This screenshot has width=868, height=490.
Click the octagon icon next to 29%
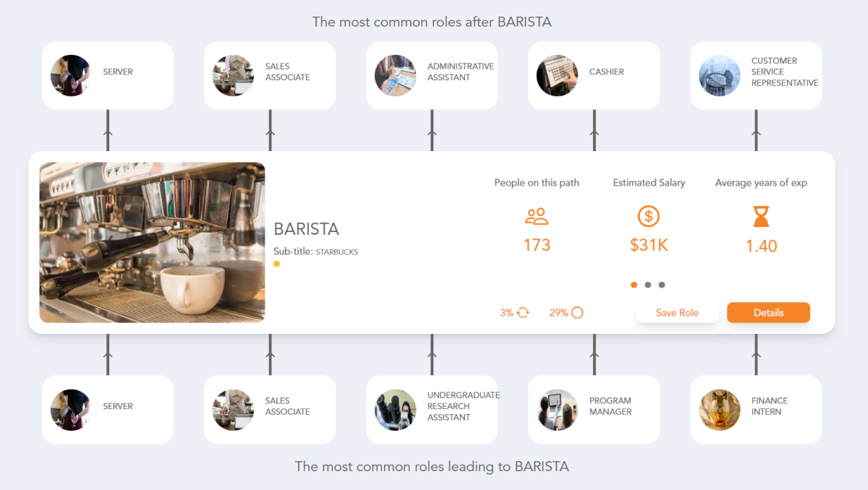point(575,312)
